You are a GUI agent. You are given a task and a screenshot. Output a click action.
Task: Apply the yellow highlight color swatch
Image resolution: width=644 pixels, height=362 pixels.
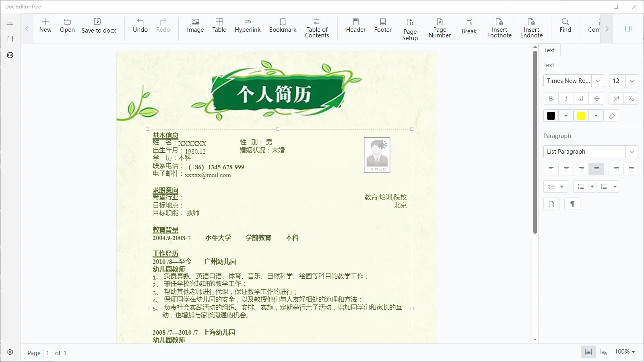click(581, 116)
